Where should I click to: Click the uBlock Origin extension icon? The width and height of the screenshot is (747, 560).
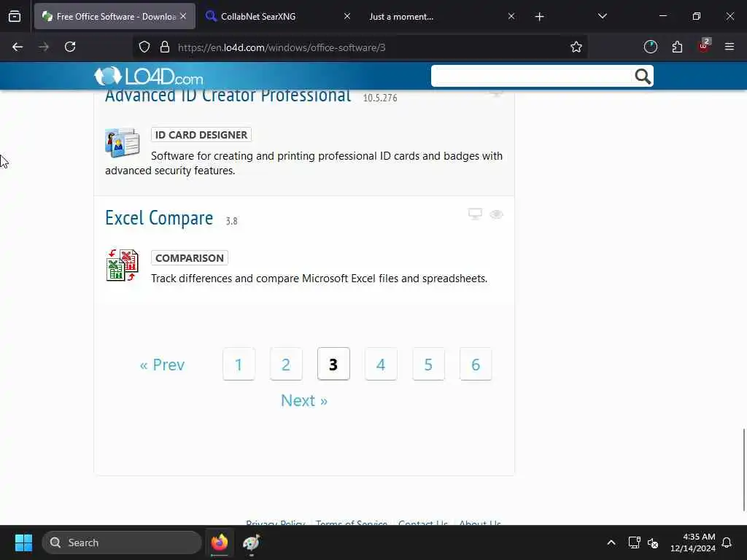pyautogui.click(x=704, y=46)
